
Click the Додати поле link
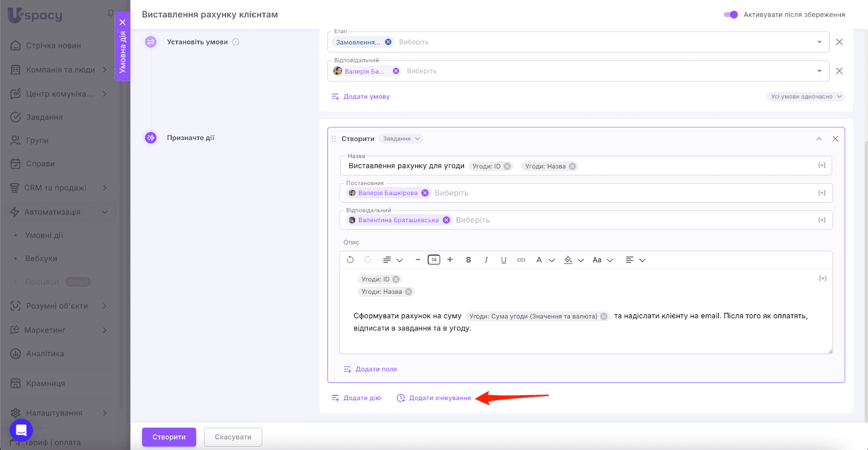tap(371, 369)
